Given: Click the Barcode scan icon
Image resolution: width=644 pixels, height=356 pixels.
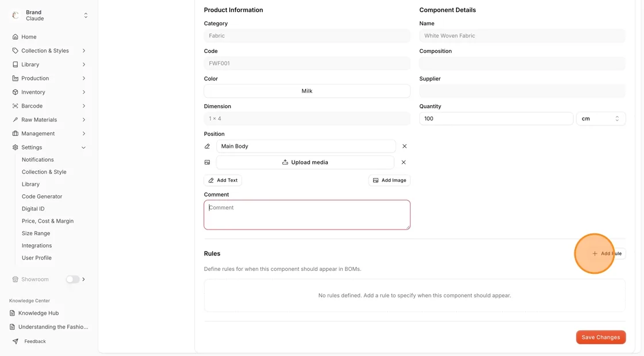Looking at the screenshot, I should (x=15, y=106).
